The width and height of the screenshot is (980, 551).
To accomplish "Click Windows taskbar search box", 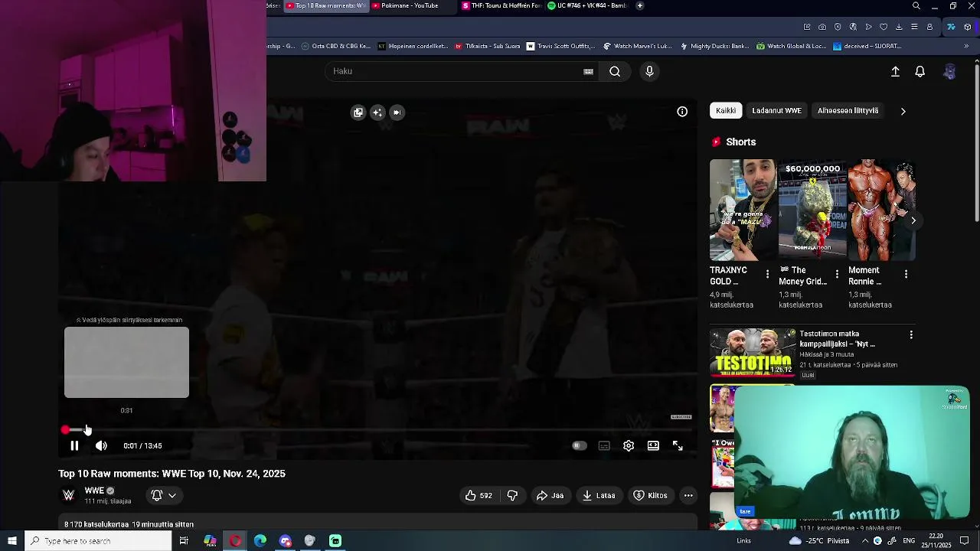I will click(x=98, y=541).
